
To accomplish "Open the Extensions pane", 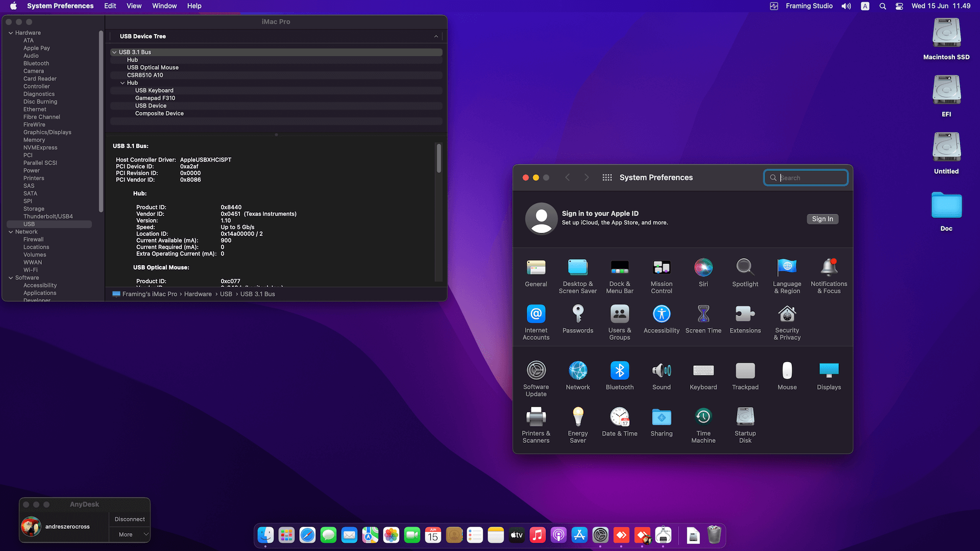I will 745,314.
